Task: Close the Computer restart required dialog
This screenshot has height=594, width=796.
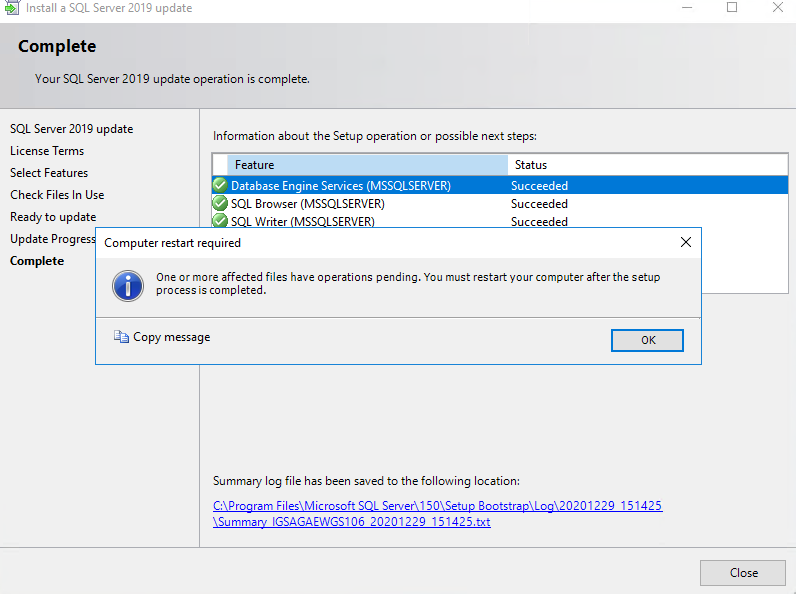Action: [x=686, y=243]
